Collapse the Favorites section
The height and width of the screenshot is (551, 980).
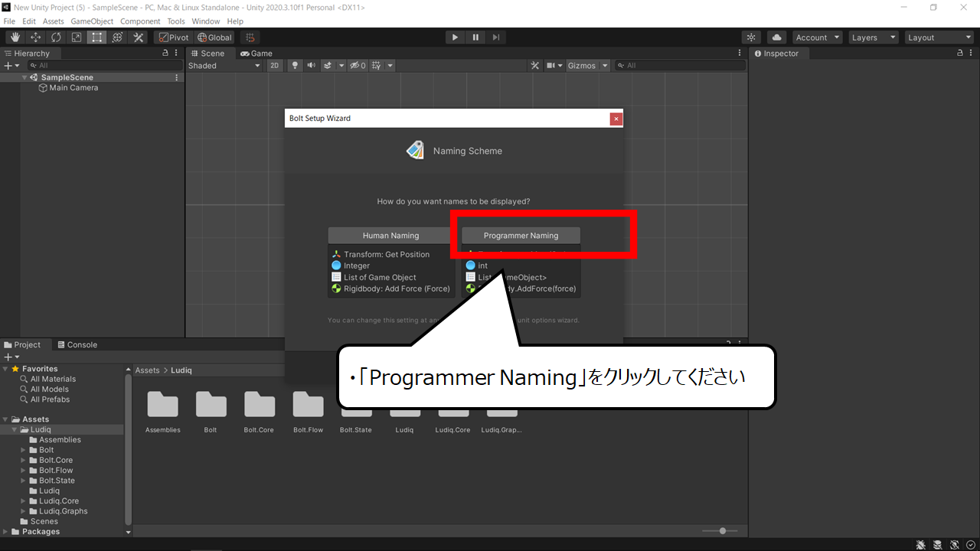pos(5,369)
